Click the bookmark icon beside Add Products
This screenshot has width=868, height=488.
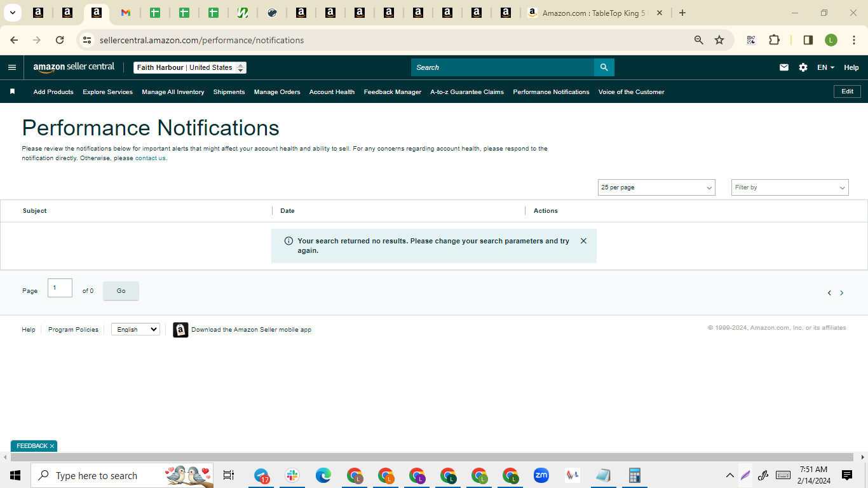tap(12, 91)
